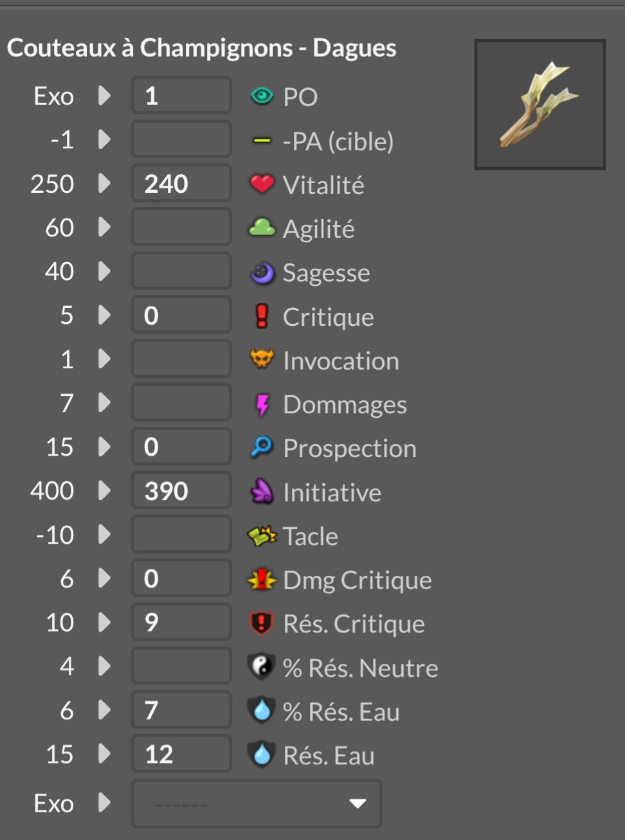Click the Tacle stat label
Screen dimensions: 625x840
click(x=311, y=536)
